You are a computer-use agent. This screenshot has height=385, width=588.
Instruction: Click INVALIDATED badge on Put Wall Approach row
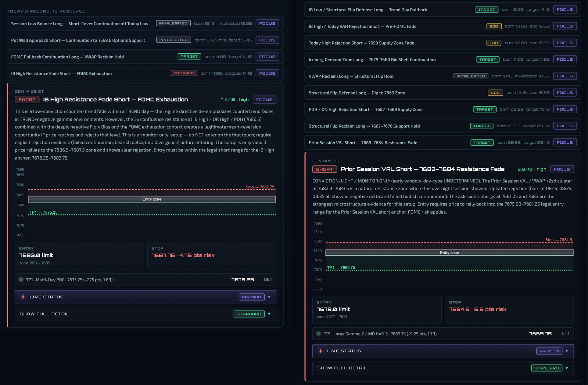pos(173,40)
